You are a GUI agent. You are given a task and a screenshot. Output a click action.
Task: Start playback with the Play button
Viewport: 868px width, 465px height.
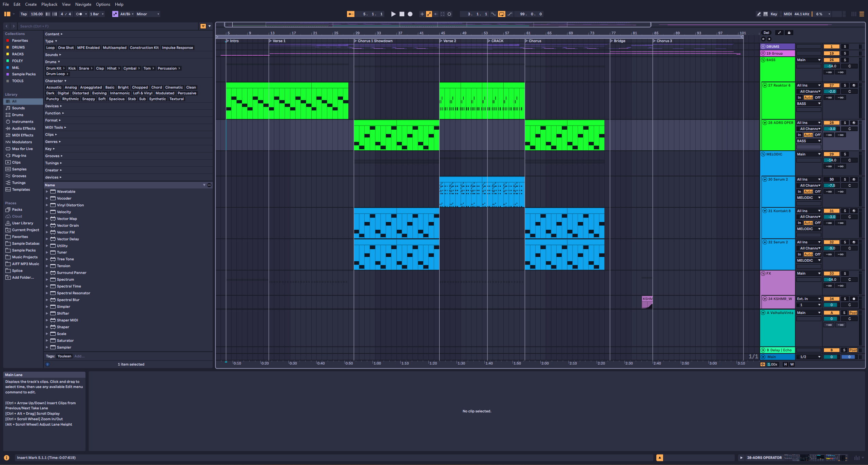pyautogui.click(x=393, y=14)
